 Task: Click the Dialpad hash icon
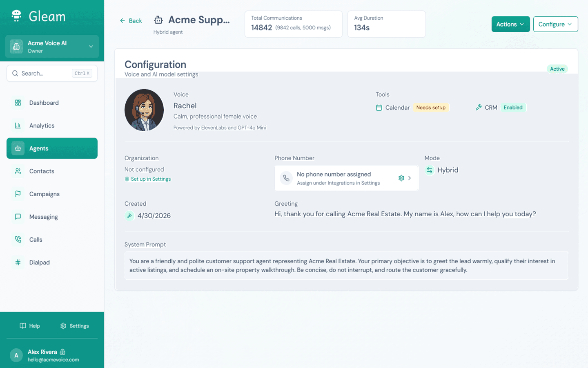pyautogui.click(x=18, y=263)
